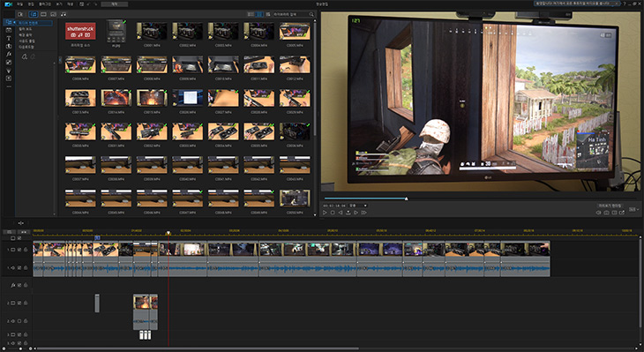
Task: Click the timeline horizontal scrollbar
Action: click(x=197, y=348)
